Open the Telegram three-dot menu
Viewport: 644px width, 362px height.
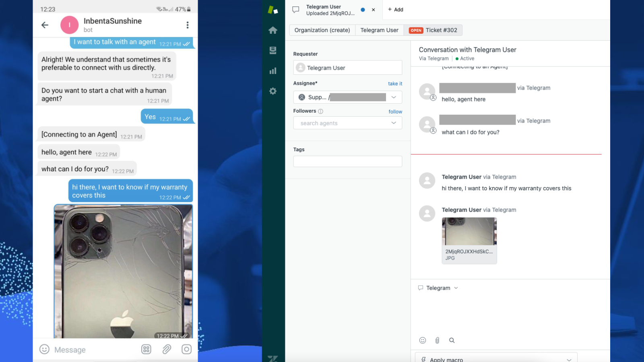tap(187, 25)
